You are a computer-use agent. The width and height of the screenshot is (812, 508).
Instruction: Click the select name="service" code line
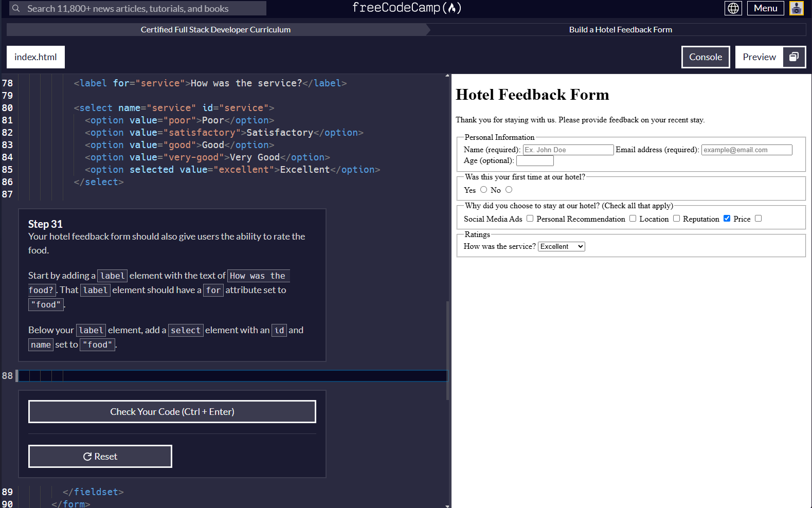(174, 108)
